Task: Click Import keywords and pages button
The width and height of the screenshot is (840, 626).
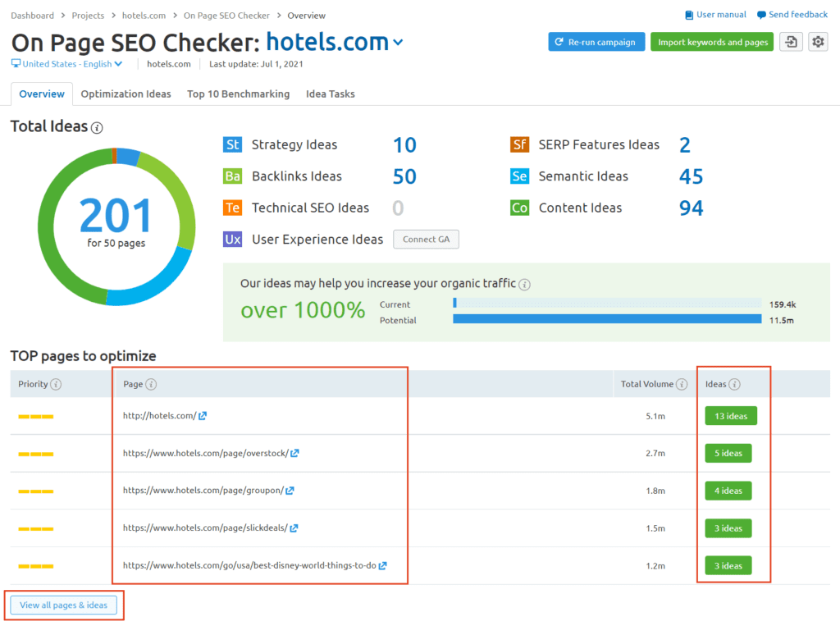Action: [x=712, y=42]
